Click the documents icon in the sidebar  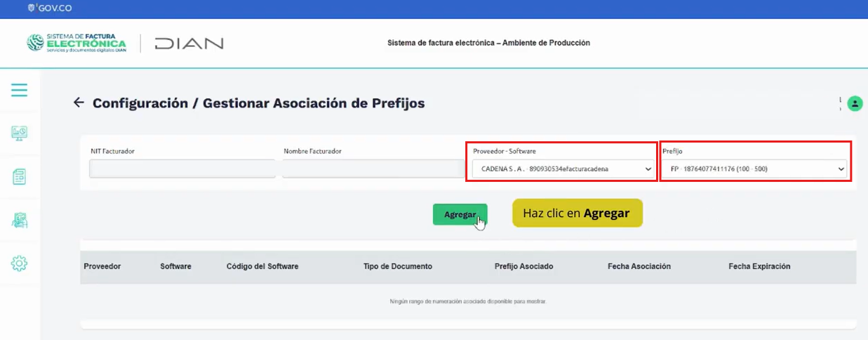(x=19, y=176)
